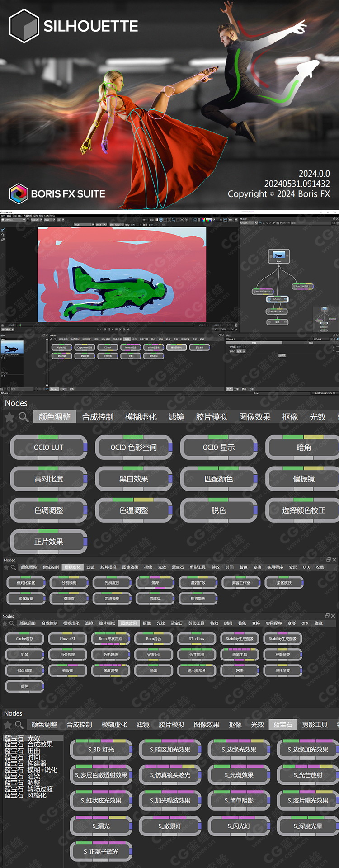Open the 实用程序 tab in the panel with Cache缓存
The width and height of the screenshot is (339, 868).
coord(273,623)
